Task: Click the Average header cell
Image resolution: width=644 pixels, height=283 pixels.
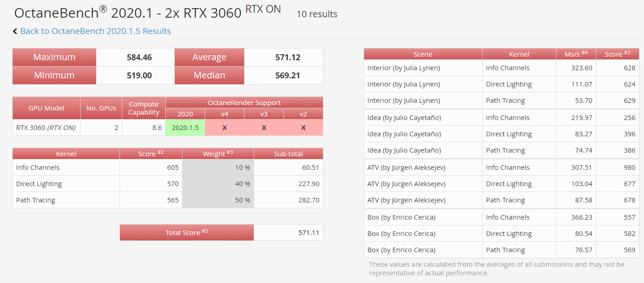Action: (x=209, y=58)
